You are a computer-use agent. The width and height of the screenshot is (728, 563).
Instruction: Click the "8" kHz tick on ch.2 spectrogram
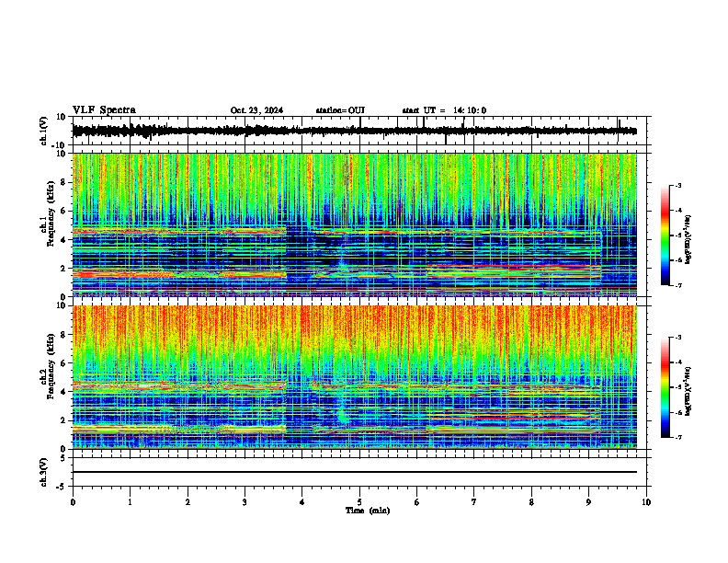tap(63, 335)
